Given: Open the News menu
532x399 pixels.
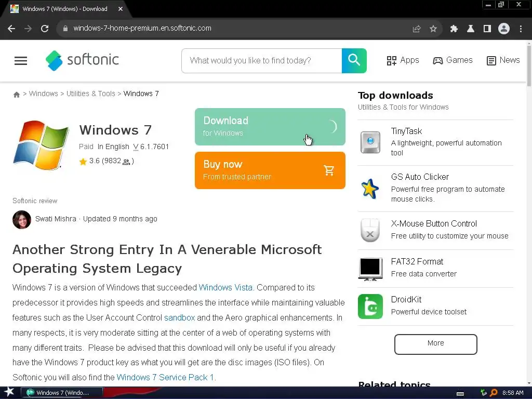Looking at the screenshot, I should pos(503,60).
